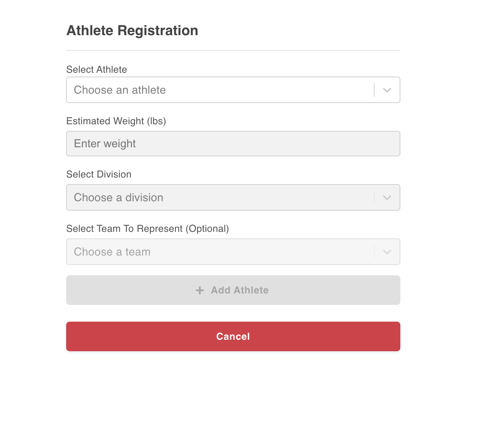
Task: Click the Select Division field label
Action: click(x=99, y=174)
